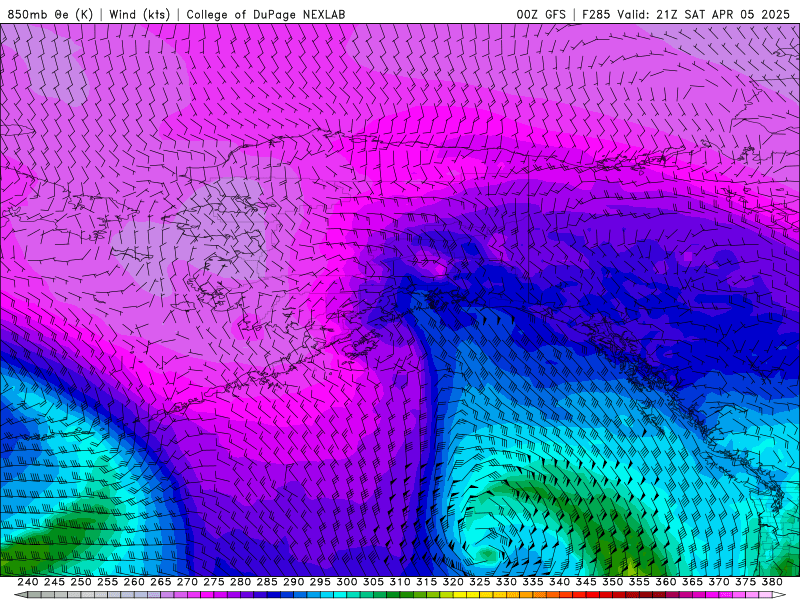Screen dimensions: 800x600
Task: Click the 290 value on color scale
Action: pyautogui.click(x=293, y=582)
